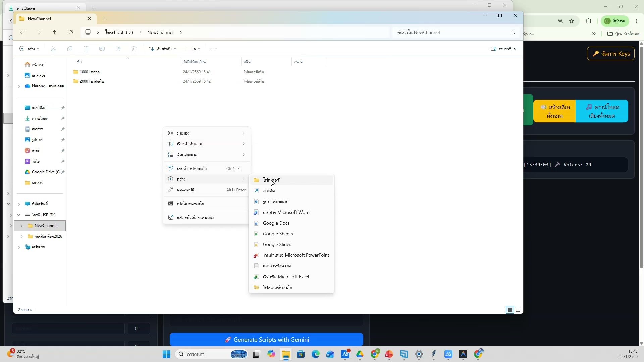This screenshot has width=644, height=362.
Task: Switch to details list view in status bar
Action: (x=510, y=310)
